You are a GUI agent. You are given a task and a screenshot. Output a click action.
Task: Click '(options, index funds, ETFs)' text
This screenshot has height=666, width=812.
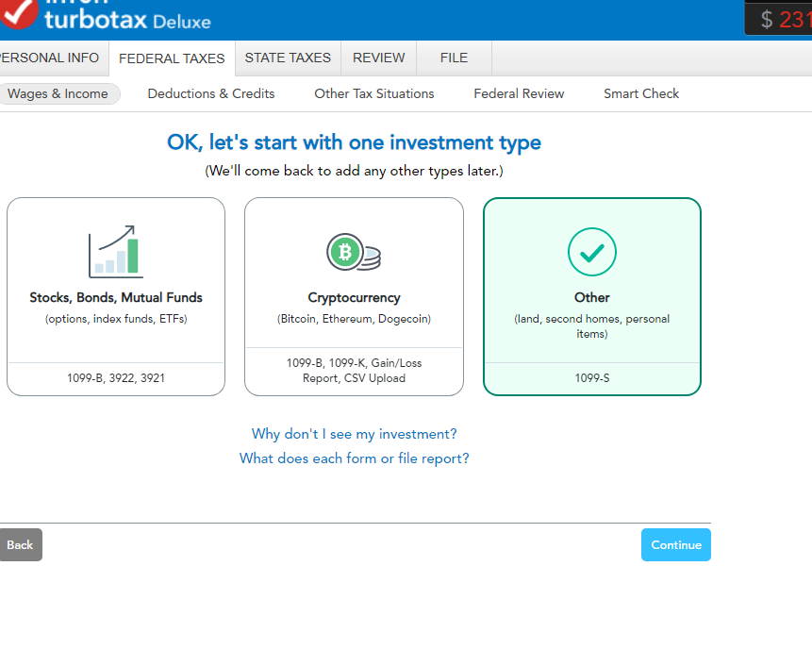(116, 319)
